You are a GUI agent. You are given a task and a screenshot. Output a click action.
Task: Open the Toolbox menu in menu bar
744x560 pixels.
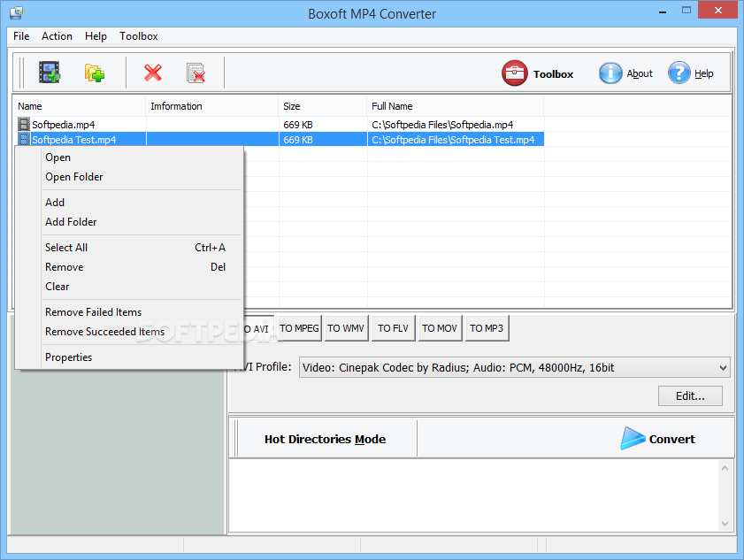[x=139, y=36]
